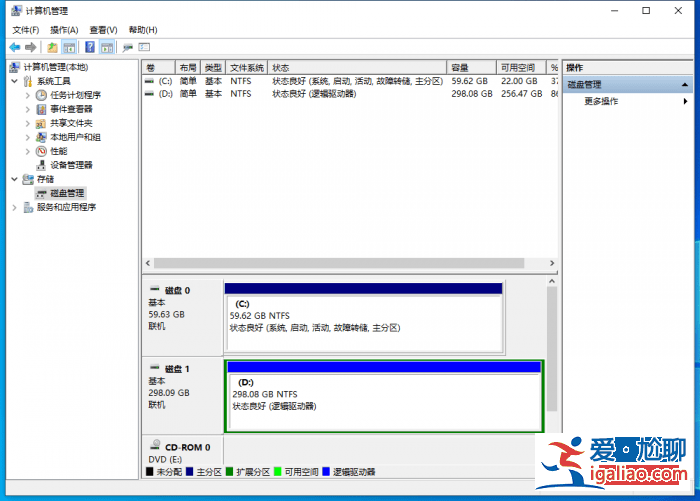Sort by the 可用空间 column header

click(521, 67)
